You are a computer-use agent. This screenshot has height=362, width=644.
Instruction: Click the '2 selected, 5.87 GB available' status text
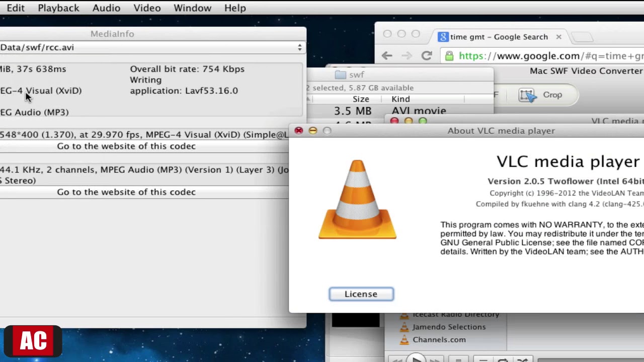click(360, 88)
